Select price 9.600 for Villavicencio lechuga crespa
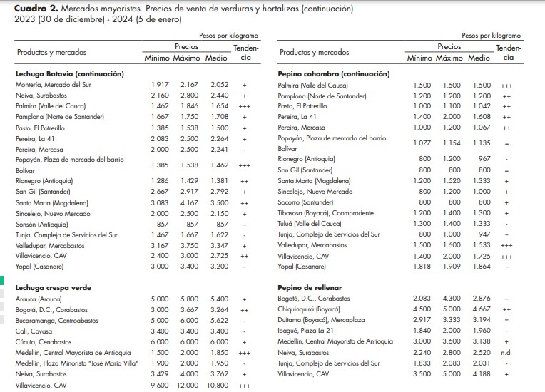545x392 pixels. point(160,386)
